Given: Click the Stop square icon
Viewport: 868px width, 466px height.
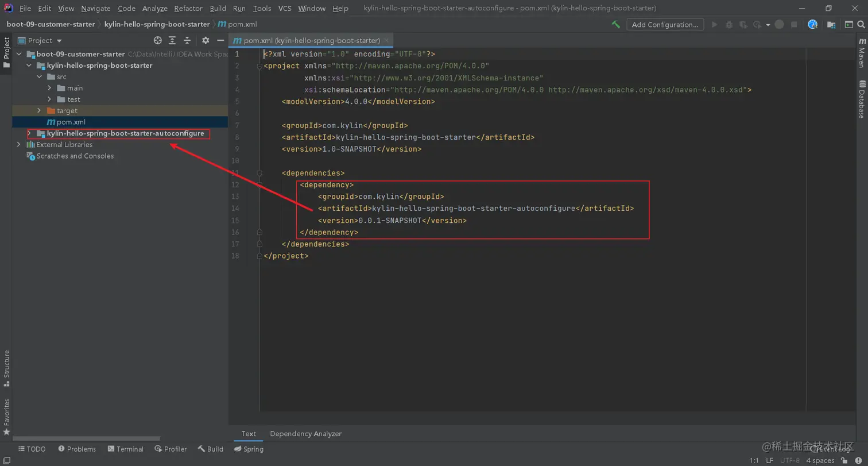Looking at the screenshot, I should (794, 24).
